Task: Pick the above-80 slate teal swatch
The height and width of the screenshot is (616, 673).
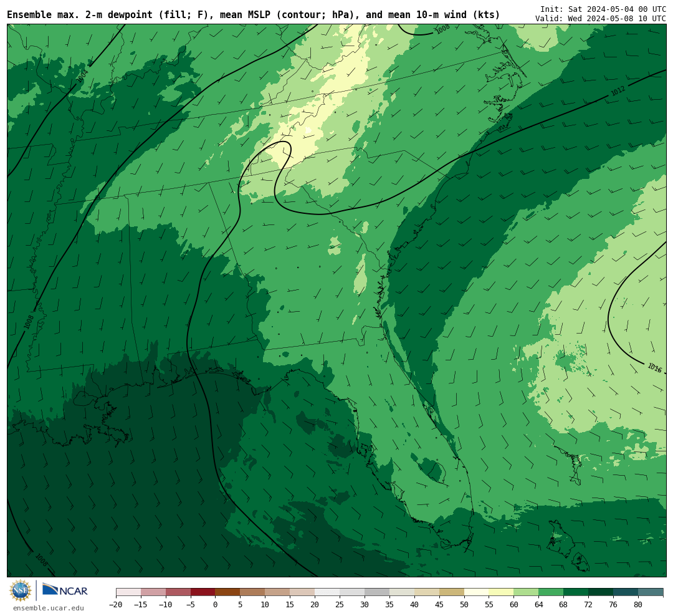Action: [651, 592]
